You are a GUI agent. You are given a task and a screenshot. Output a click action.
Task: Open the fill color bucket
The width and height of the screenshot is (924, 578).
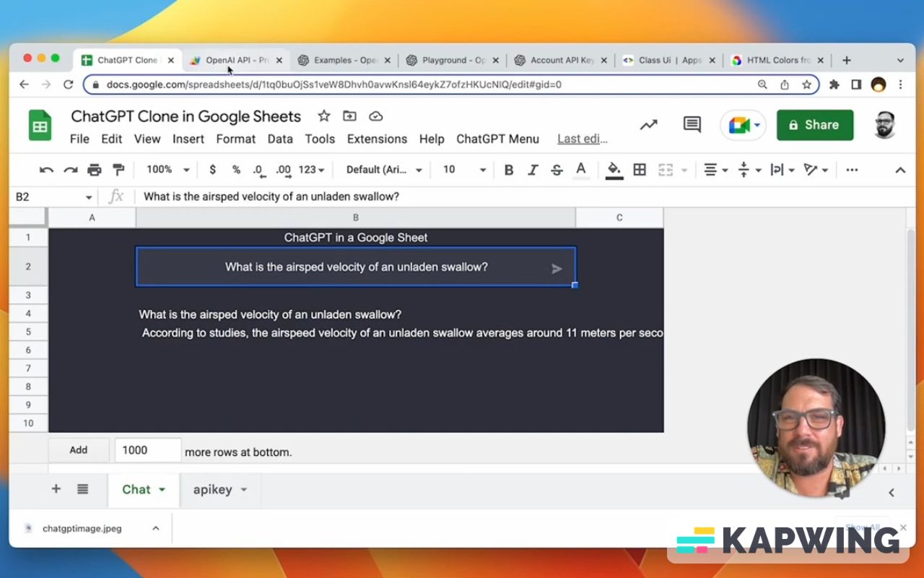(614, 170)
